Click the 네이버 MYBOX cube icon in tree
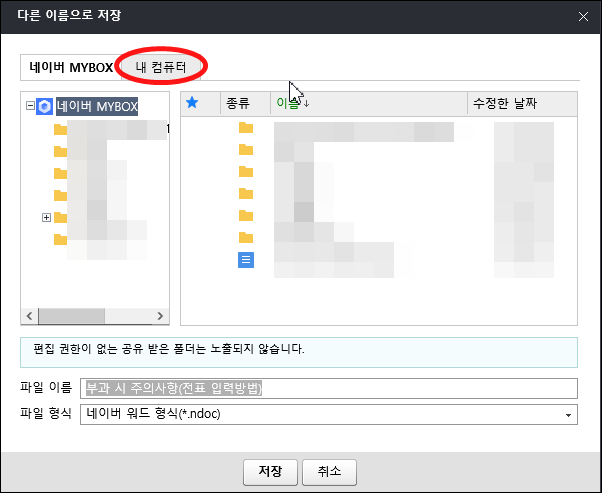The width and height of the screenshot is (602, 493). pos(45,106)
